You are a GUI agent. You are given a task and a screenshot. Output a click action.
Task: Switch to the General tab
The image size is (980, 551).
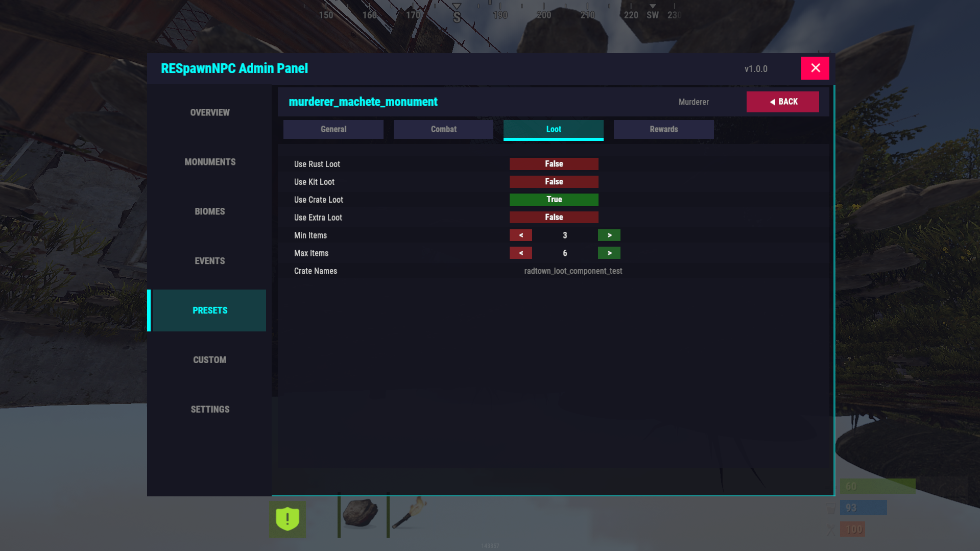(333, 130)
